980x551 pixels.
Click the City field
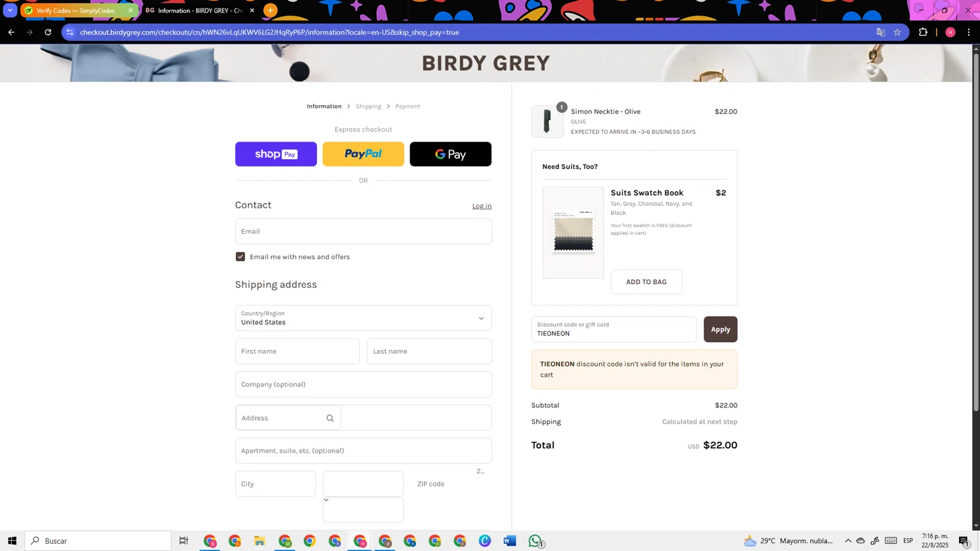point(275,484)
